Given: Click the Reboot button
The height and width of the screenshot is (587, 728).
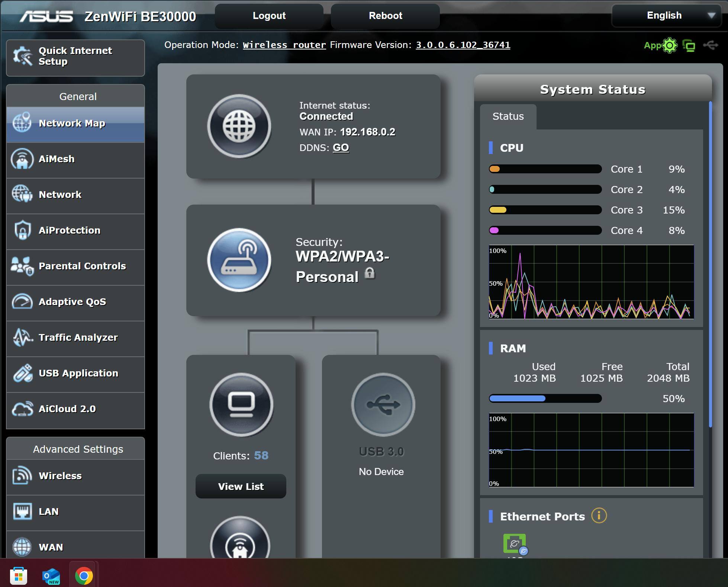Looking at the screenshot, I should [385, 16].
